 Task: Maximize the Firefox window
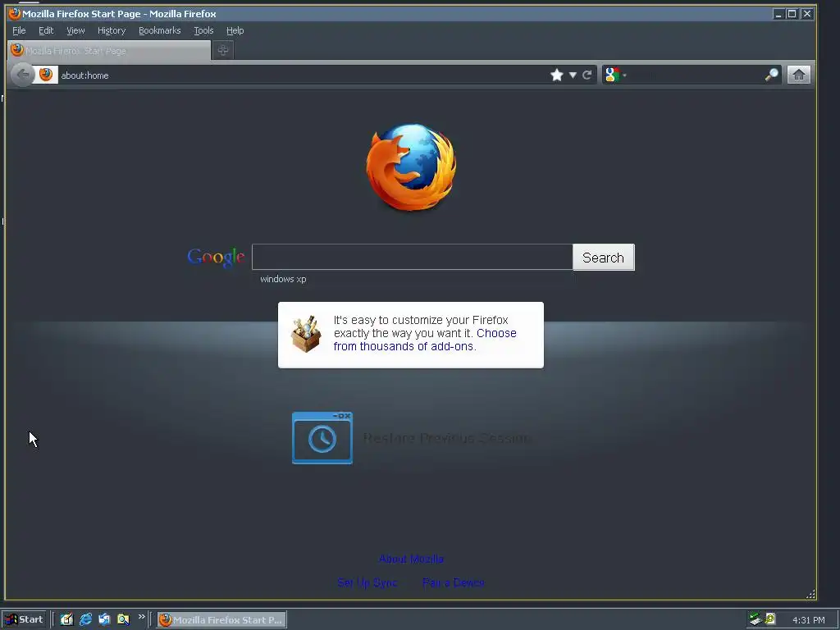pos(792,14)
